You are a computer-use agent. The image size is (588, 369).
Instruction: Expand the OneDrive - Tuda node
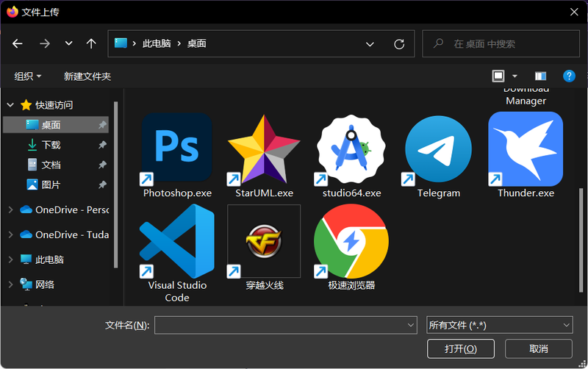pyautogui.click(x=10, y=234)
